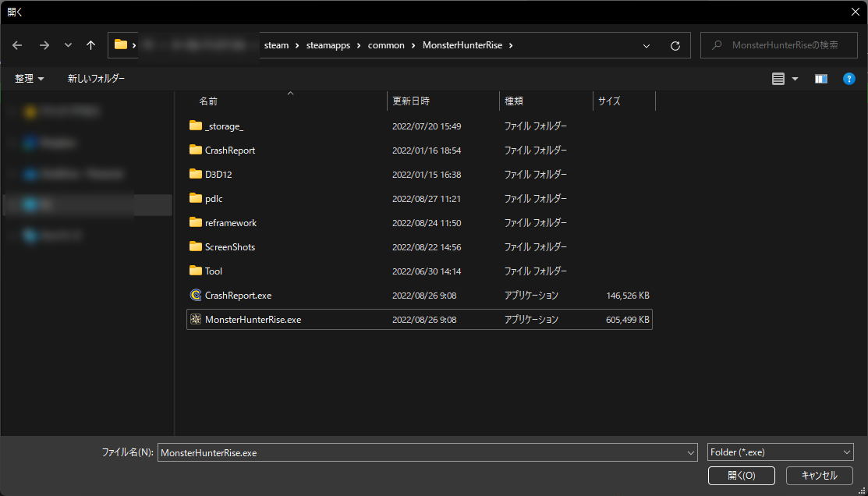Select the MonsterHunterRise.exe application icon
Image resolution: width=868 pixels, height=496 pixels.
(x=196, y=319)
